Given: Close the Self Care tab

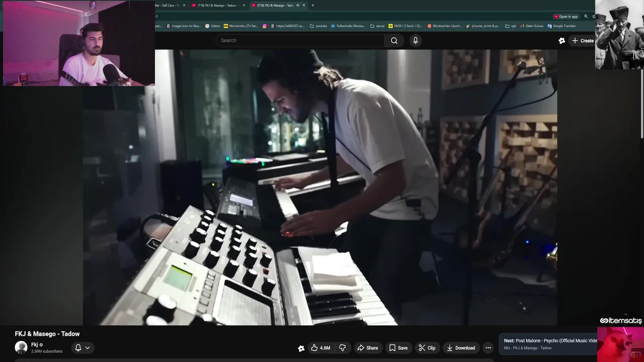Looking at the screenshot, I should 184,5.
